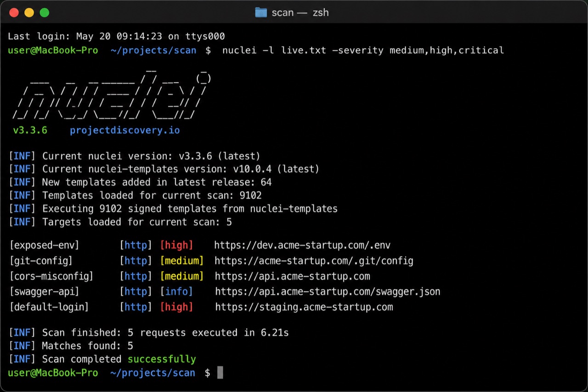Click the [git-config] template name
588x392 pixels.
coord(41,261)
